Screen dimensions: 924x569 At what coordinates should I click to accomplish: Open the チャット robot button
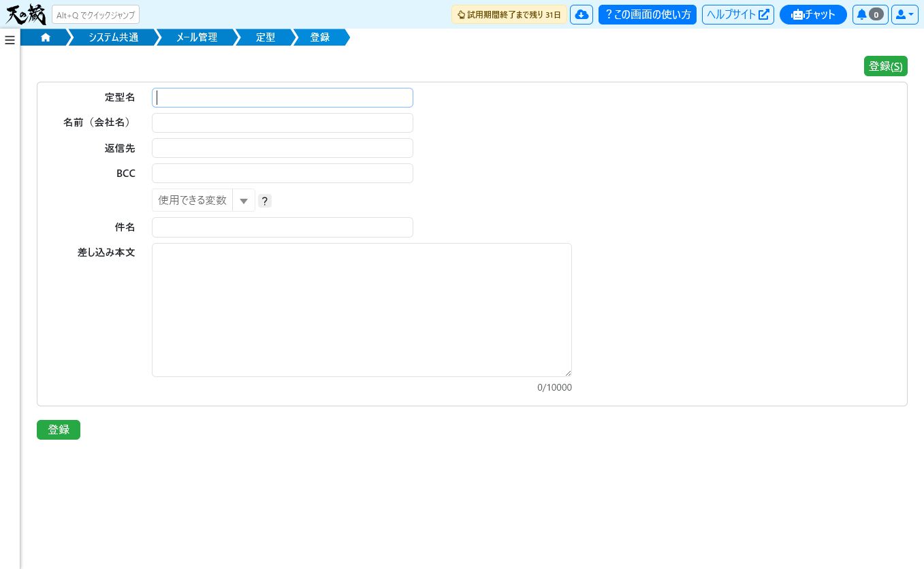813,14
